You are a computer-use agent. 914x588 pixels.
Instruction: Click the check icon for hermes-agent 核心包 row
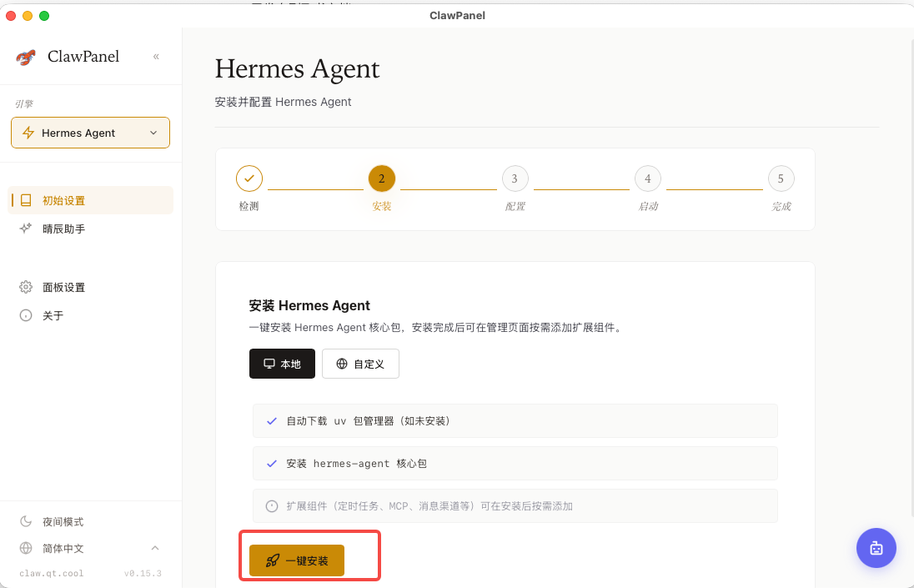click(x=272, y=463)
